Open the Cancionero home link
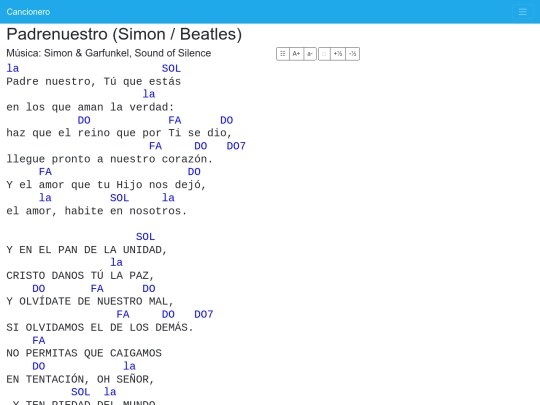540x405 pixels. 28,12
